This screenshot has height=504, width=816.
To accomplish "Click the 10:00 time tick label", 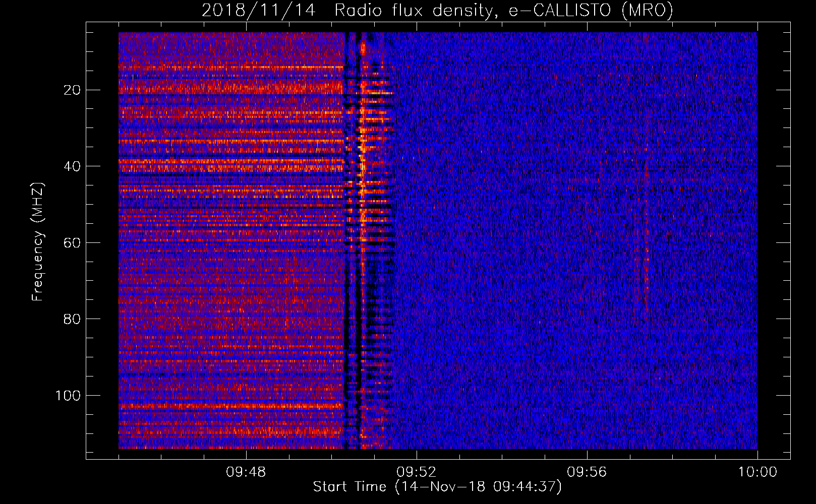I will [x=757, y=472].
